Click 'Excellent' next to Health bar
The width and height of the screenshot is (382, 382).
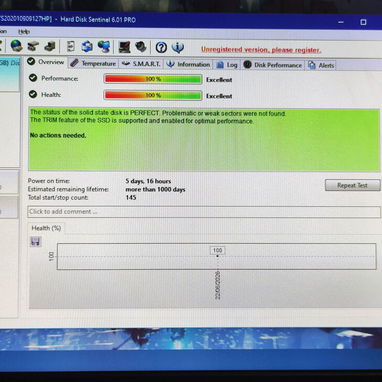click(219, 96)
